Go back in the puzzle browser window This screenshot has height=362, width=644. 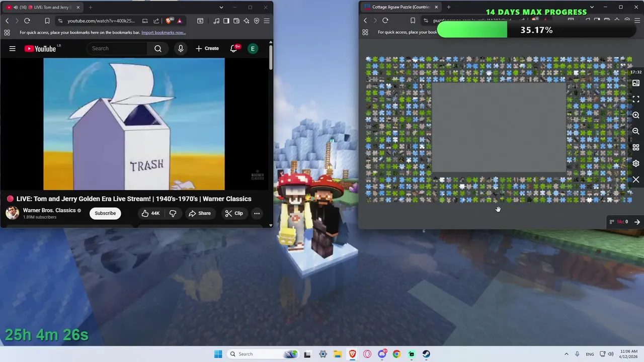coord(365,21)
